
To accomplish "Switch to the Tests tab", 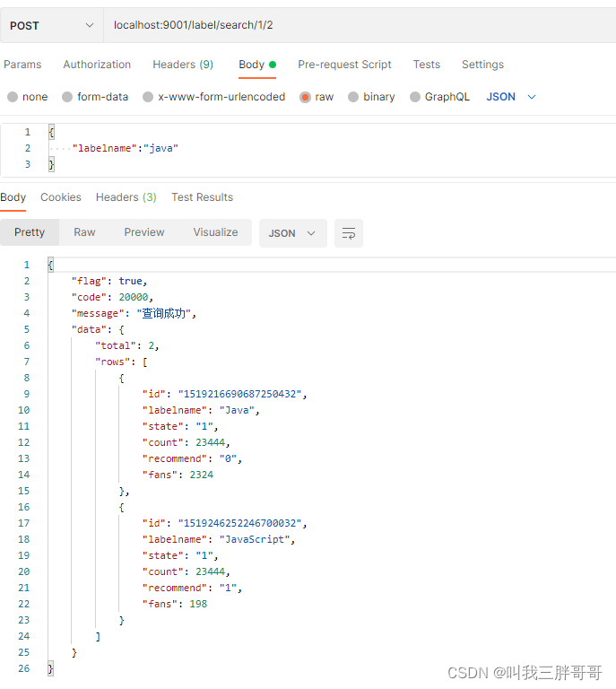I will click(426, 65).
